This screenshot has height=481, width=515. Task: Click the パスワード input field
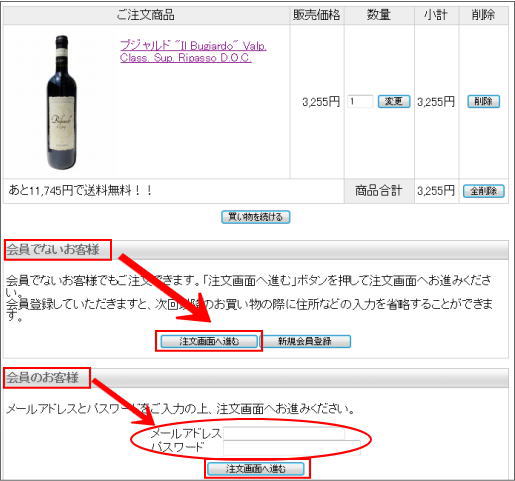coord(292,448)
